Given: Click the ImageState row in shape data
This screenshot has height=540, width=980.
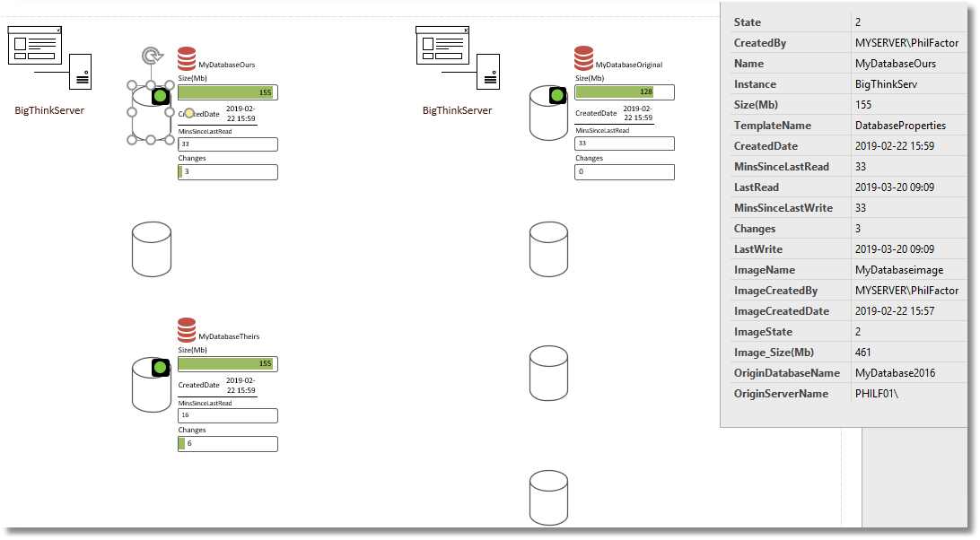Looking at the screenshot, I should click(848, 331).
